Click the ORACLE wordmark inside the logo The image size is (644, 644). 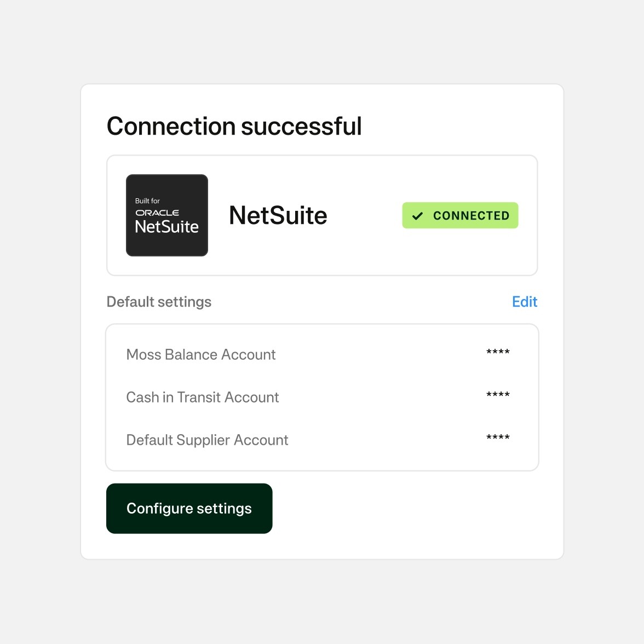pyautogui.click(x=157, y=212)
